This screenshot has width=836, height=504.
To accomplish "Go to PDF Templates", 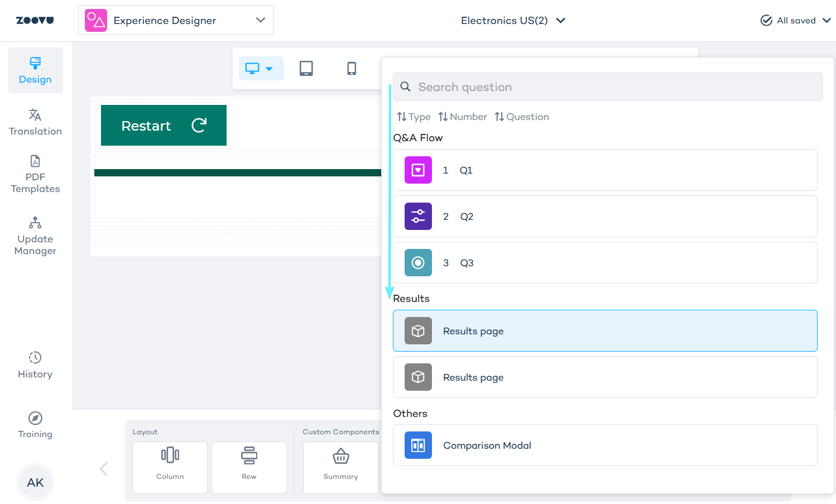I will 35,174.
